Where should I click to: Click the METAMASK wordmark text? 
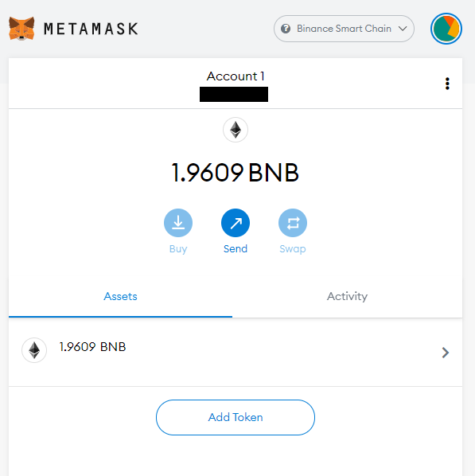coord(91,29)
